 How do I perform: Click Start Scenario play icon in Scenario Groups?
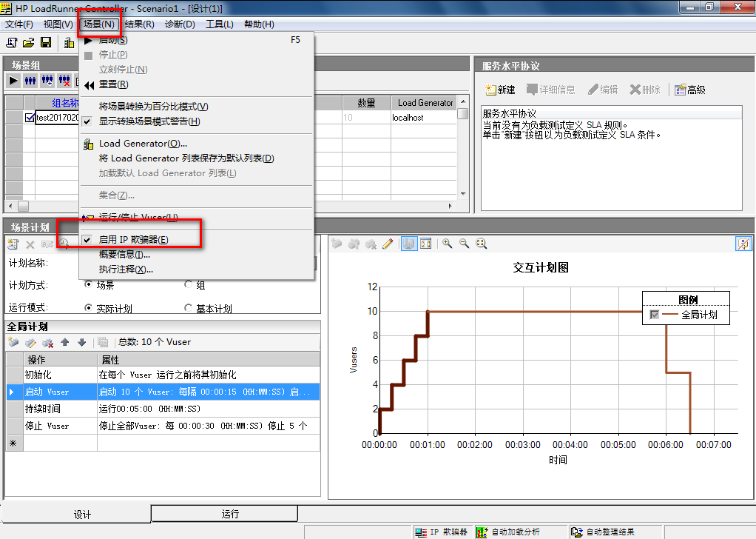[x=13, y=81]
